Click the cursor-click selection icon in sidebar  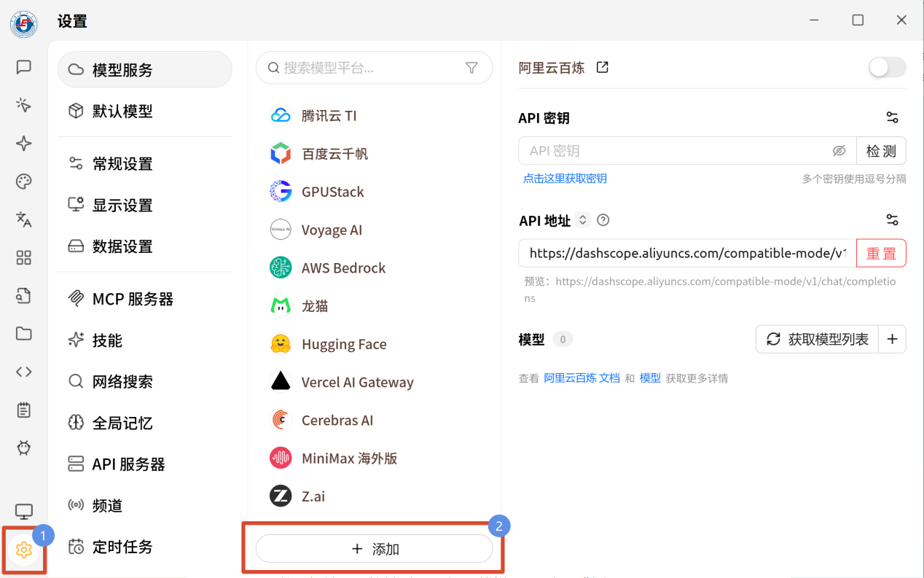point(24,106)
